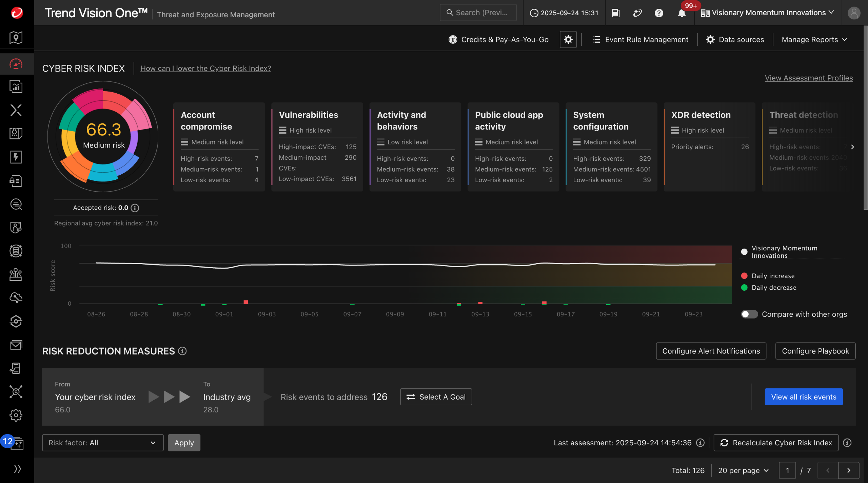Open the Cyber Risk gauge sidebar icon
This screenshot has width=868, height=483.
(16, 64)
